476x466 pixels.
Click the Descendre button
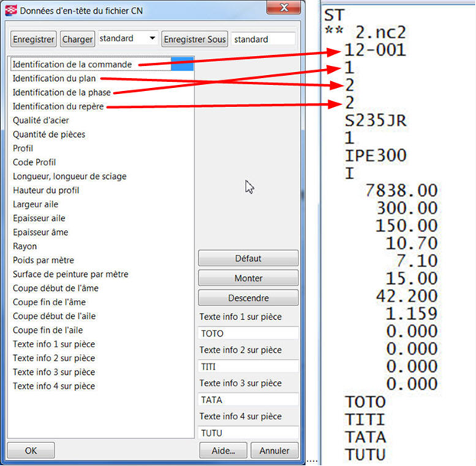tap(248, 298)
